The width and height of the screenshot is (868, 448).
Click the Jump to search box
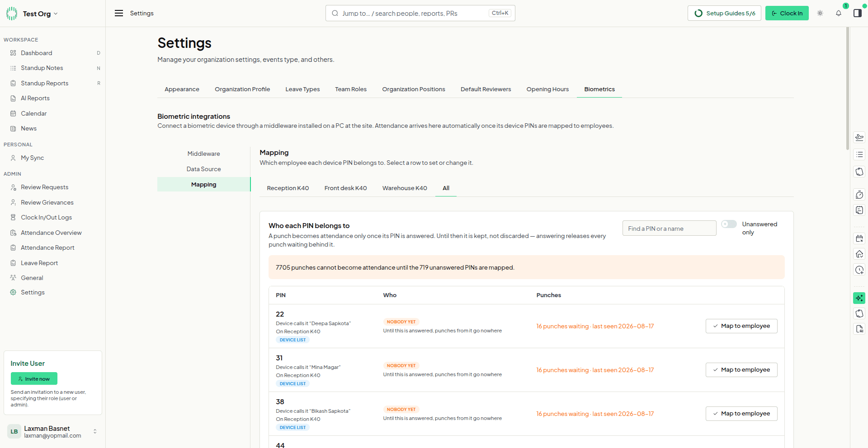tap(420, 13)
